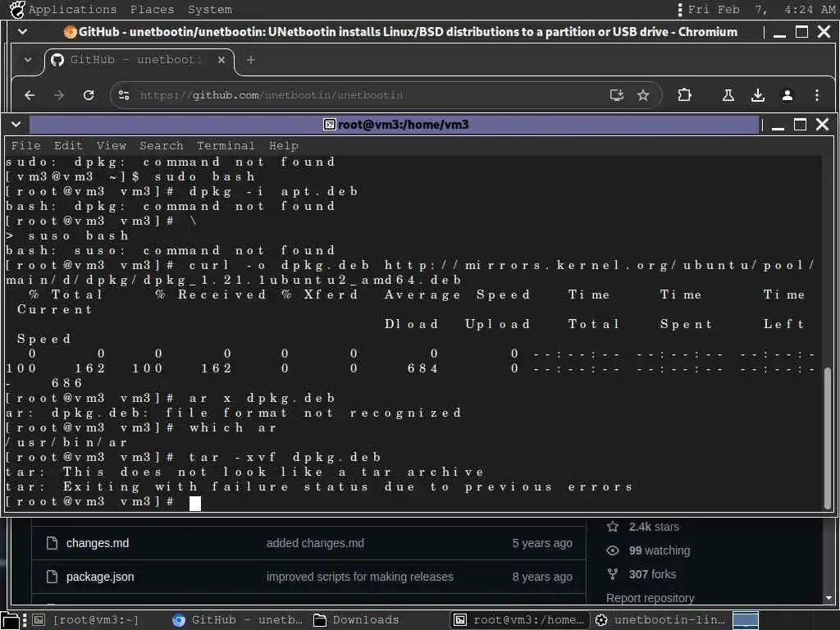Click the terminal vertical scrollbar

[827, 438]
